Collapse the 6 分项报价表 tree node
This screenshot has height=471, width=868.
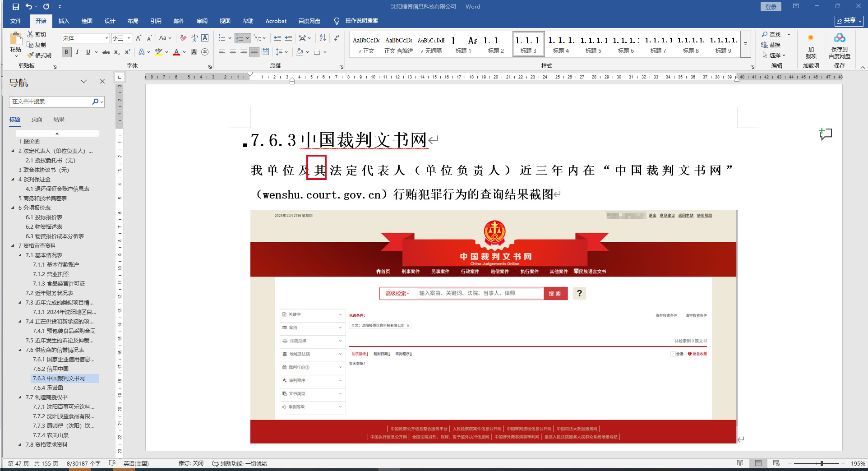click(13, 208)
